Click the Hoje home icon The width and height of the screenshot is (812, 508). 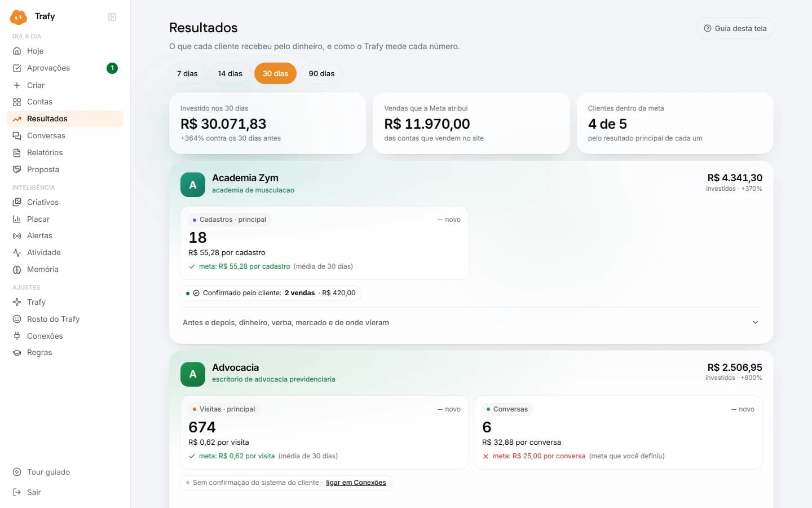click(x=17, y=51)
